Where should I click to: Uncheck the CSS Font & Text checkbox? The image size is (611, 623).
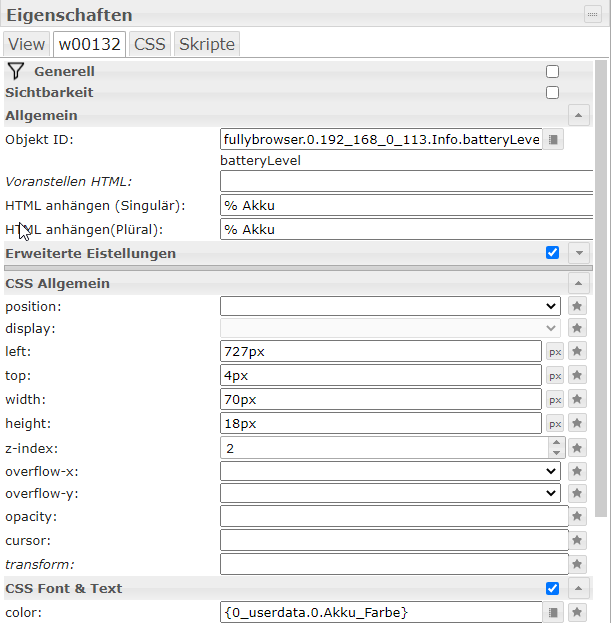point(552,588)
